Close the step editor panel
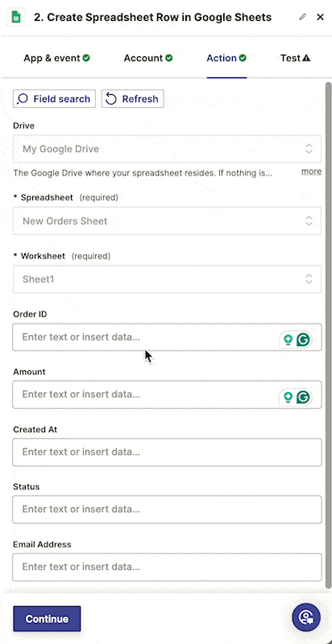 tap(320, 17)
